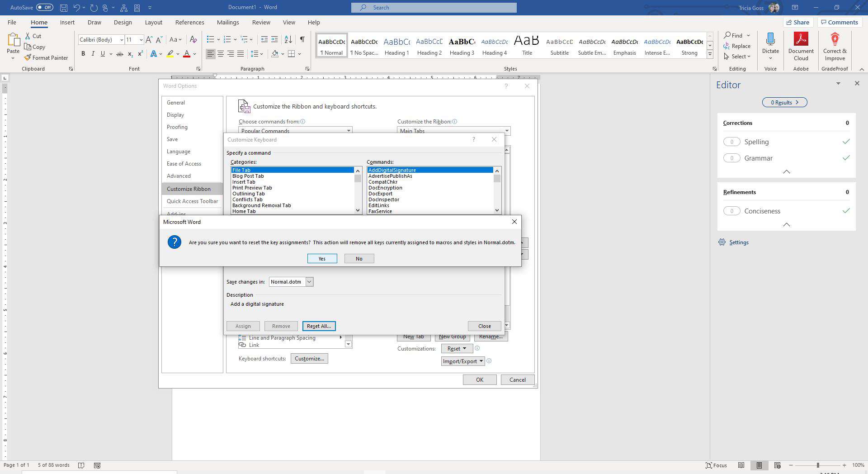The height and width of the screenshot is (474, 868).
Task: Select CompatChkr command in list
Action: tap(383, 182)
